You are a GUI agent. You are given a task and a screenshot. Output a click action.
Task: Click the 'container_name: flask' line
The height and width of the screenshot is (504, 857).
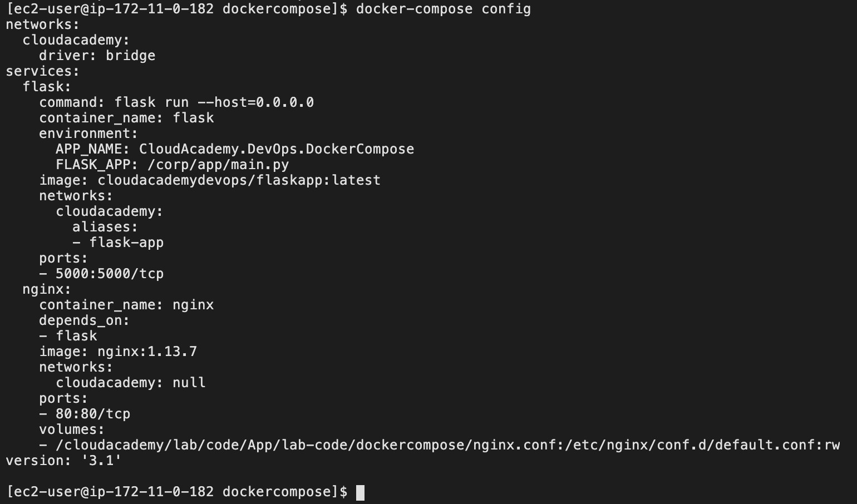[126, 118]
